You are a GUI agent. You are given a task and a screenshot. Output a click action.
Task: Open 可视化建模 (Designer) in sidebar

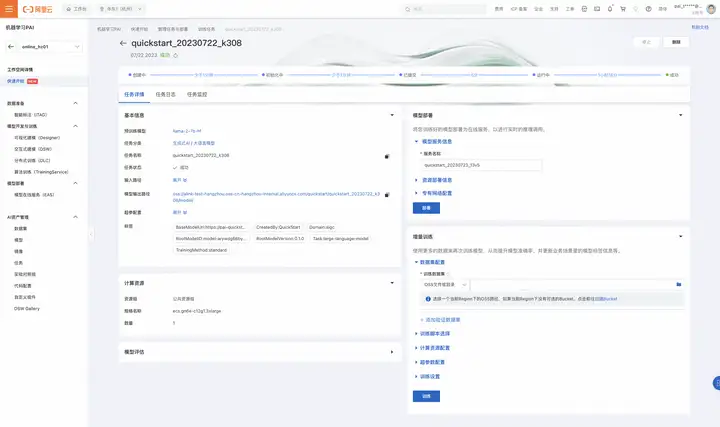37,138
